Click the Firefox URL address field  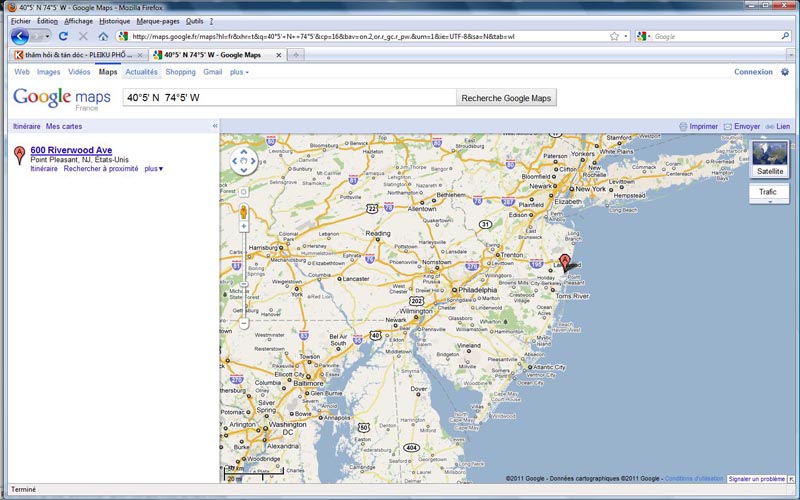(367, 36)
